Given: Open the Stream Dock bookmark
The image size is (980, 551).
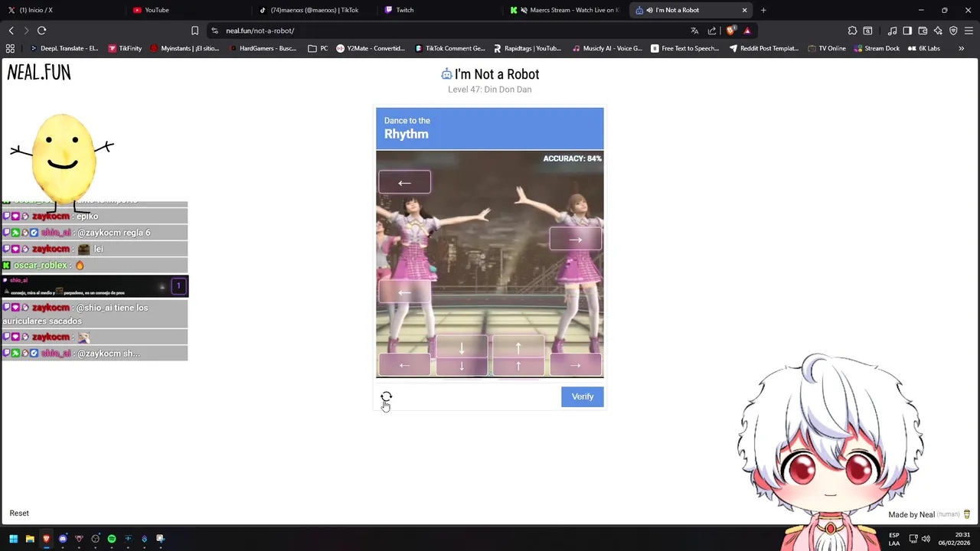Looking at the screenshot, I should (877, 48).
